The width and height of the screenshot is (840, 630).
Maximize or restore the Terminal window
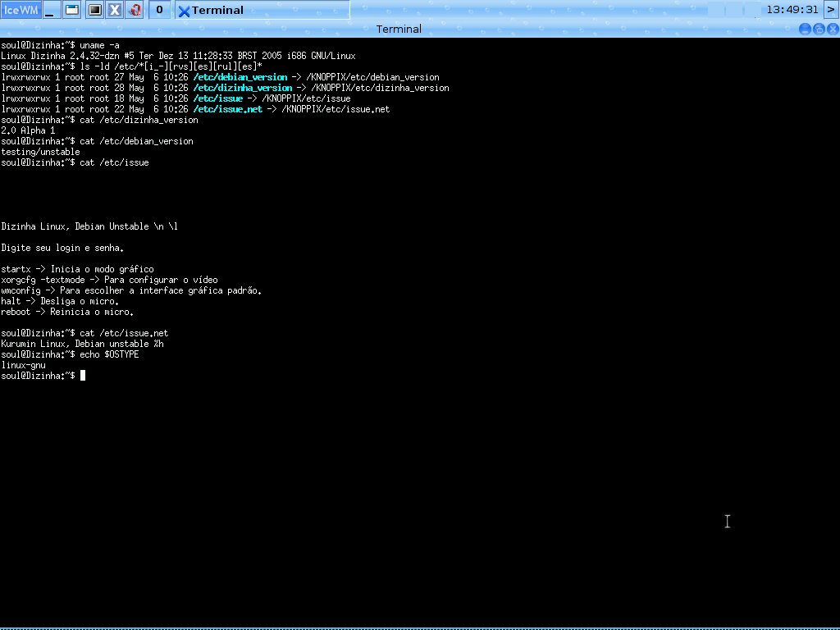point(819,29)
